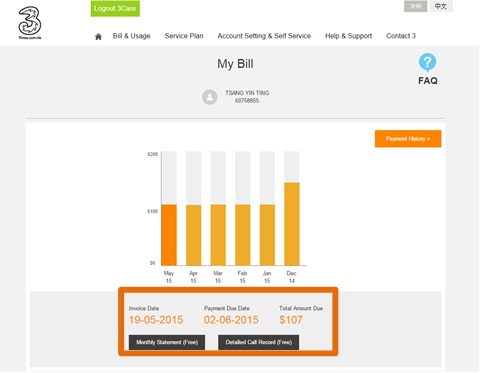Open the FAQ question mark icon
This screenshot has width=480, height=373.
coord(427,62)
